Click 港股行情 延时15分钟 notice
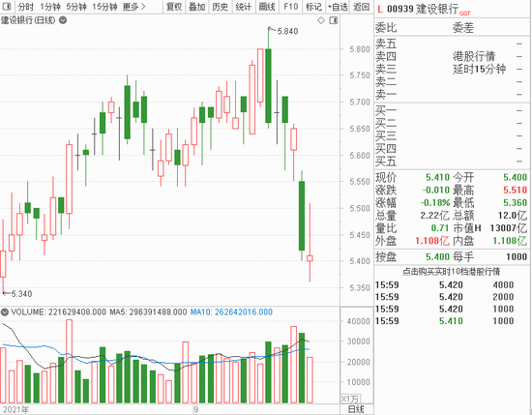 click(x=479, y=63)
